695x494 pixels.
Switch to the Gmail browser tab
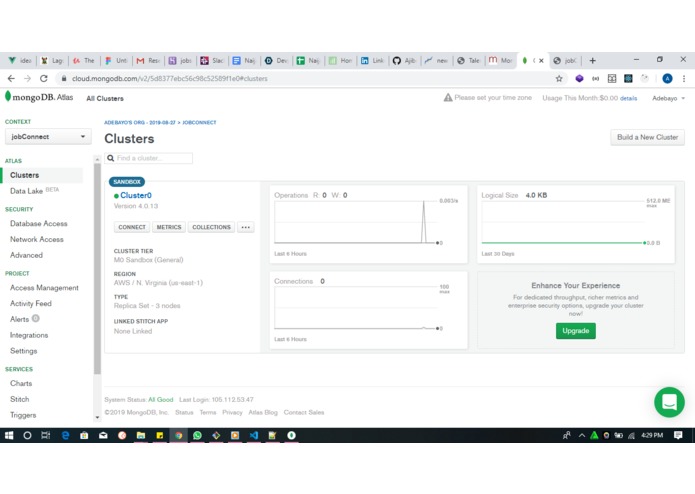coord(148,61)
